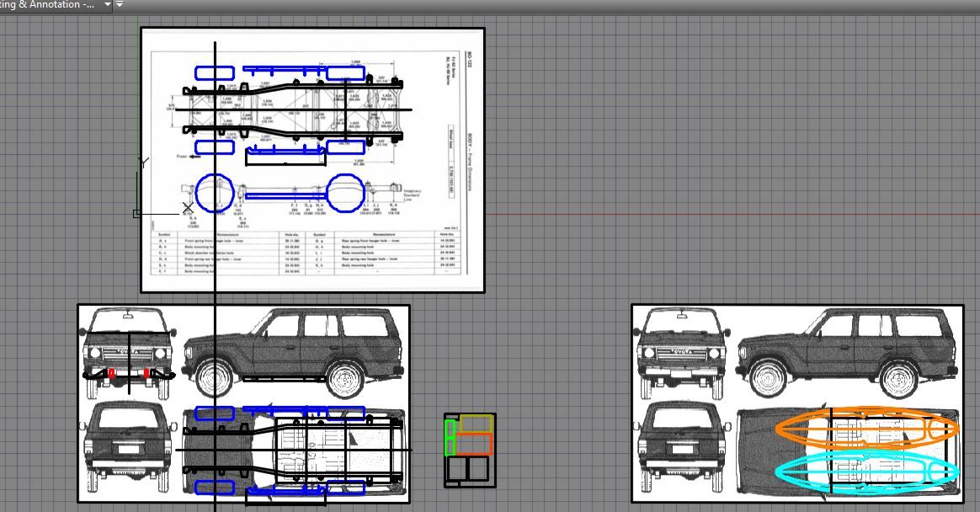Select the cyan kayak outline on roof
Image resolution: width=980 pixels, height=512 pixels.
pyautogui.click(x=866, y=470)
